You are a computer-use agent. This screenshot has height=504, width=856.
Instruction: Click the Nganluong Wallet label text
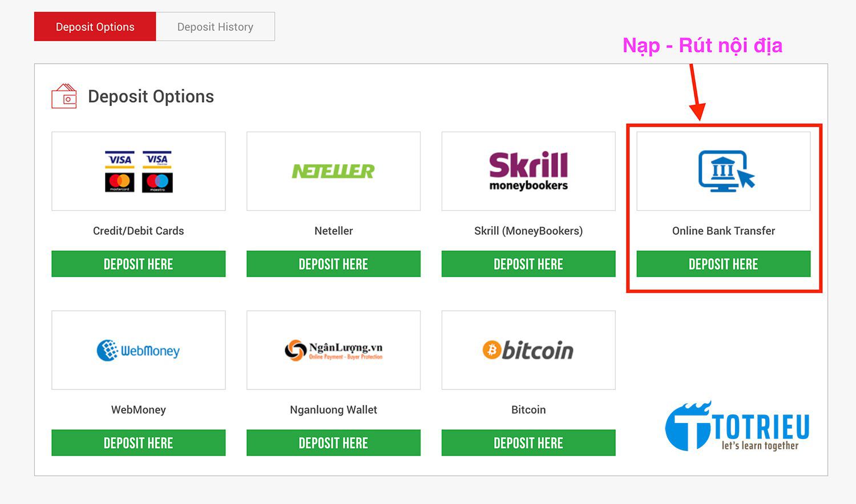pos(333,410)
